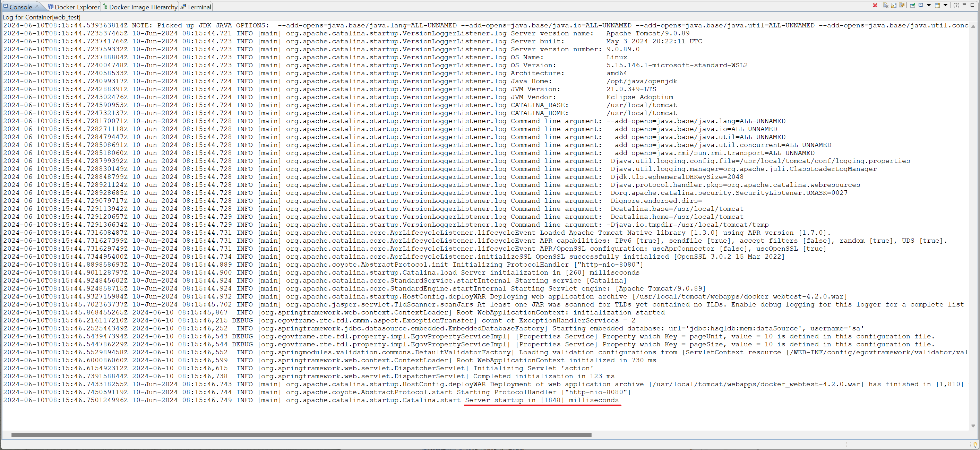The width and height of the screenshot is (980, 450).
Task: Click the vertical scrollbar up arrow
Action: click(973, 26)
